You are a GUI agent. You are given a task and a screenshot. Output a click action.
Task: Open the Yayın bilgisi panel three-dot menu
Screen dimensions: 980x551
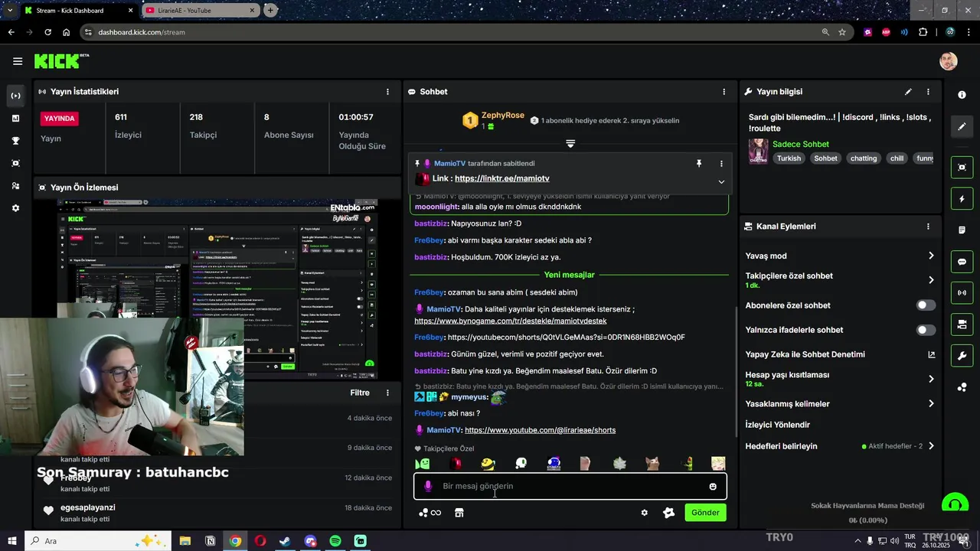[928, 92]
